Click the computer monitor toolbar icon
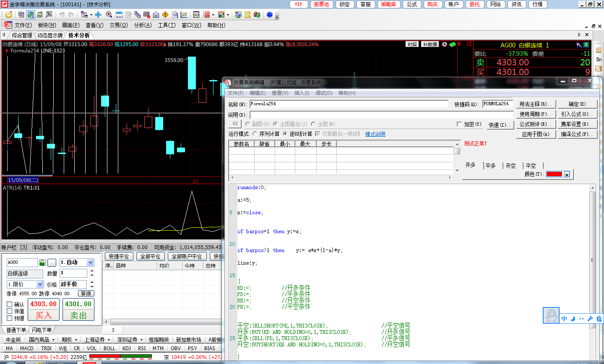Screen dimensions: 604x364 coord(238,15)
